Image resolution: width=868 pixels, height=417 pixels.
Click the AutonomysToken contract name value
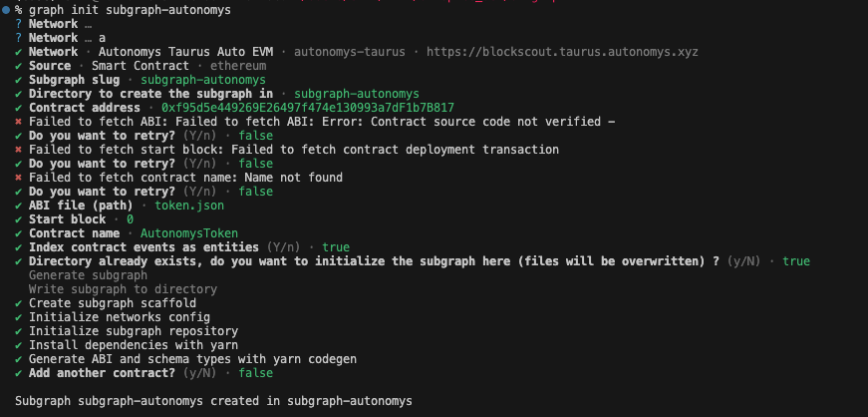(x=189, y=233)
